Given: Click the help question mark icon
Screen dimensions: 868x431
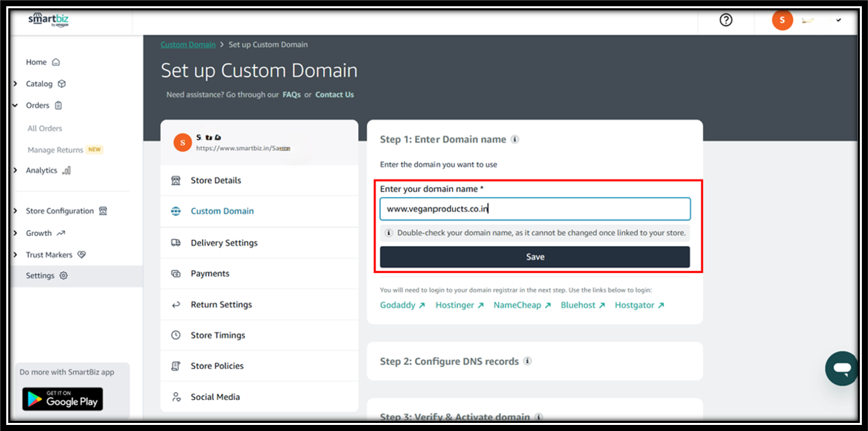Looking at the screenshot, I should coord(725,20).
